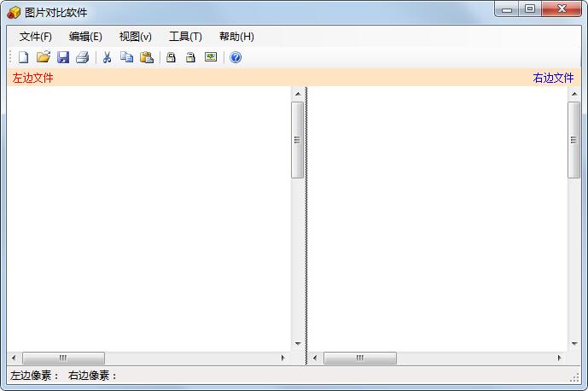Viewport: 588px width, 391px height.
Task: Click right pane vertical scrollbar thumb
Action: (573, 140)
